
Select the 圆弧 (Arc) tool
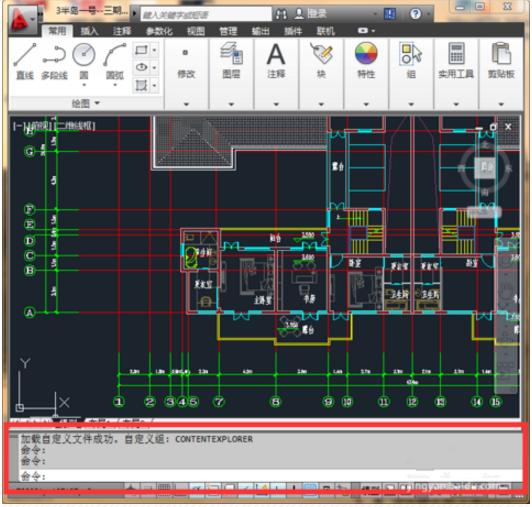pos(115,61)
